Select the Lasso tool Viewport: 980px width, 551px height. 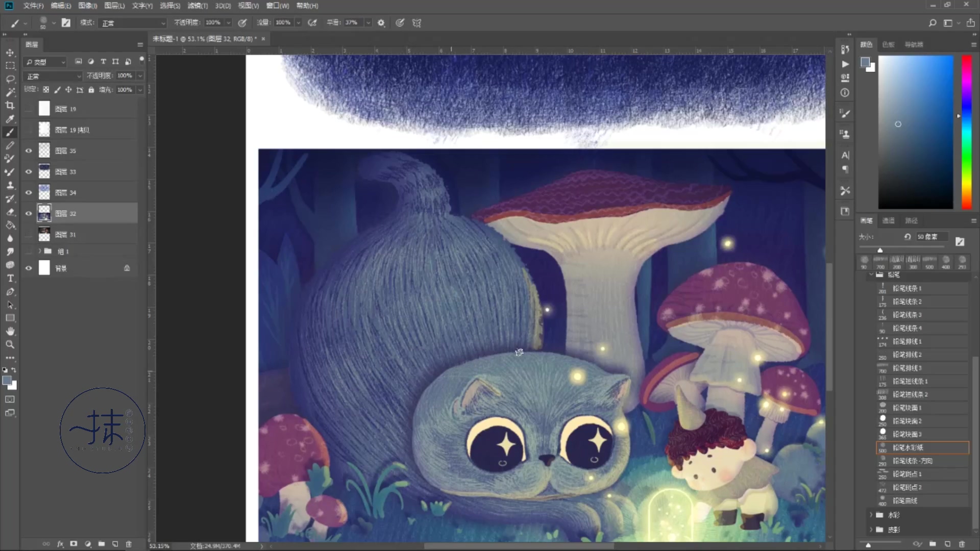(10, 79)
